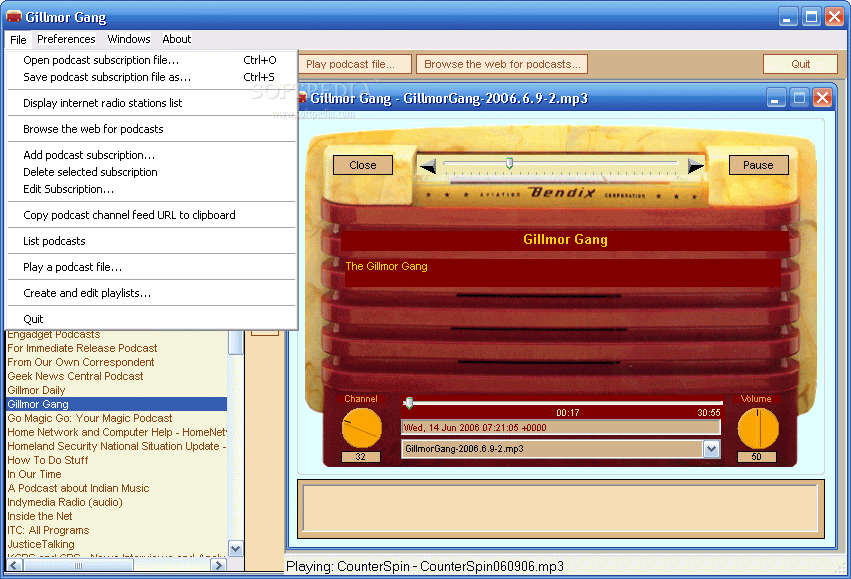Image resolution: width=851 pixels, height=579 pixels.
Task: Select highlighted Gillmor Gang subscription row
Action: click(x=117, y=404)
